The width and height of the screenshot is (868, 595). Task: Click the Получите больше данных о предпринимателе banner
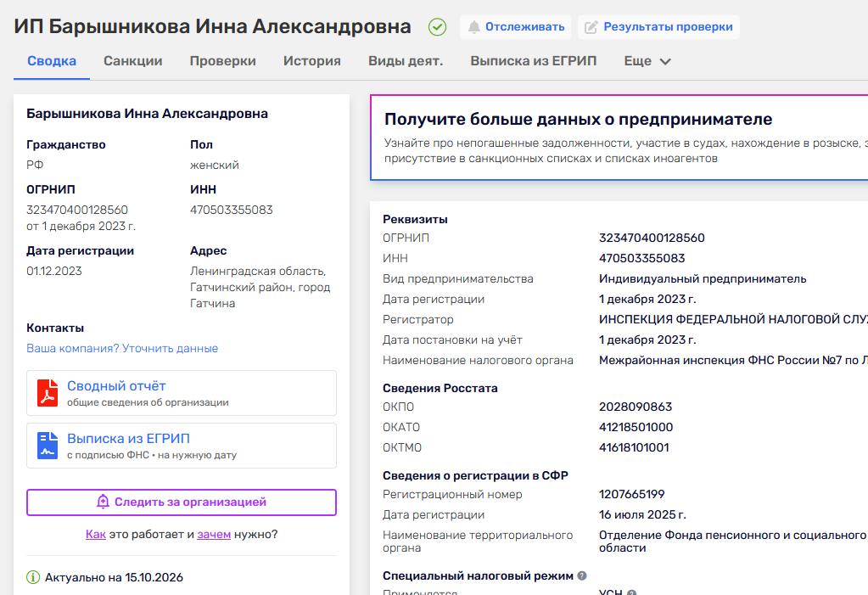(x=619, y=138)
